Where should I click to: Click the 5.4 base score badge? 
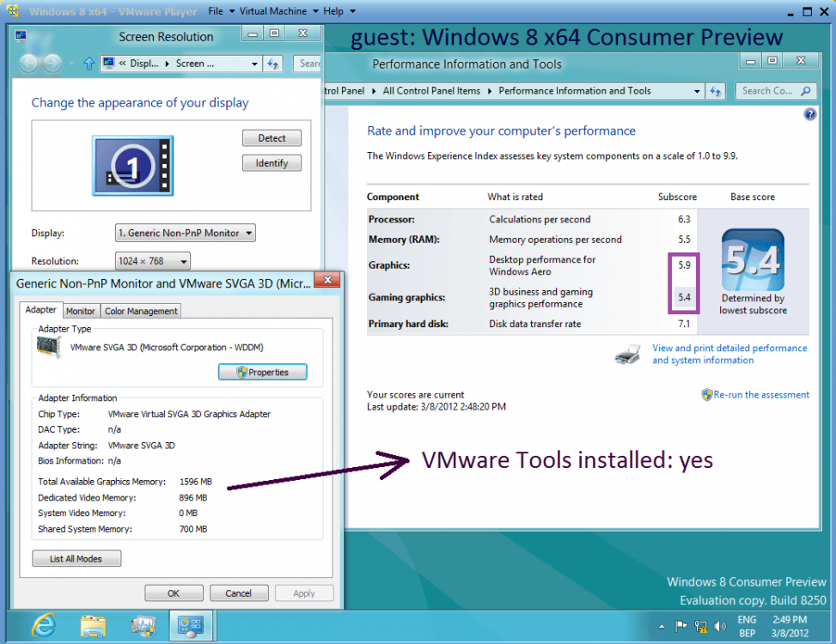tap(753, 260)
